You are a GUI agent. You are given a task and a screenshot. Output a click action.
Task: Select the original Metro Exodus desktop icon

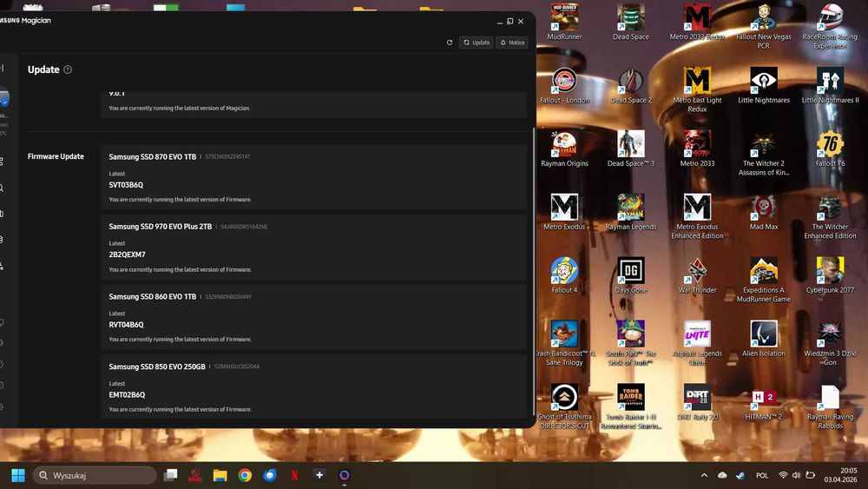coord(564,212)
